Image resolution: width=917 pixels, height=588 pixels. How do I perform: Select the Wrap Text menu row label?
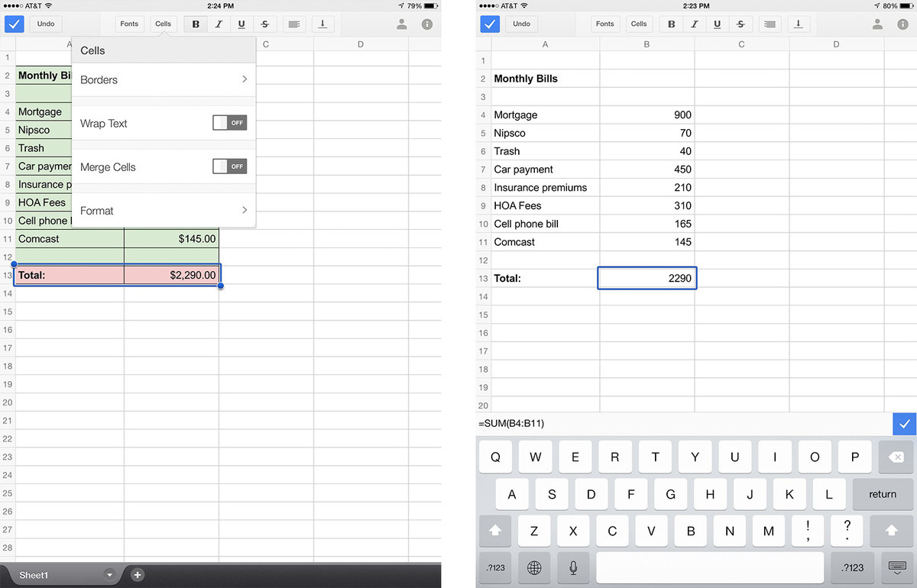tap(104, 123)
